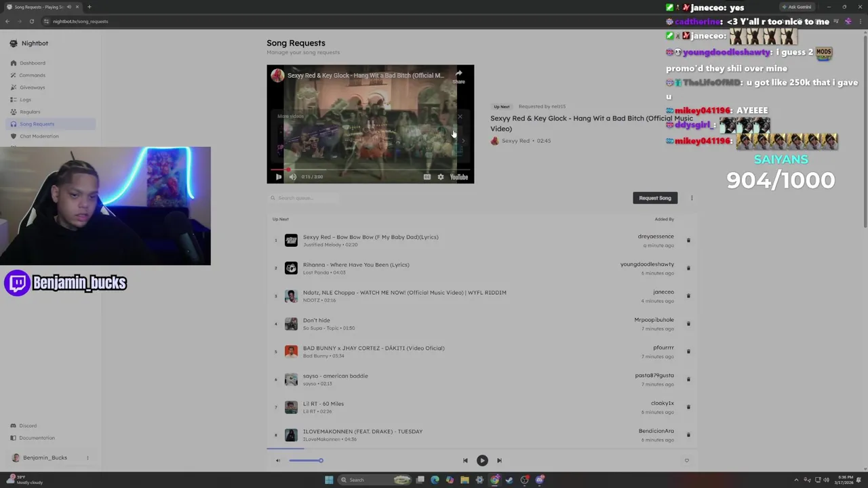Image resolution: width=868 pixels, height=488 pixels.
Task: Click the YouTube logo in the player
Action: click(x=459, y=177)
